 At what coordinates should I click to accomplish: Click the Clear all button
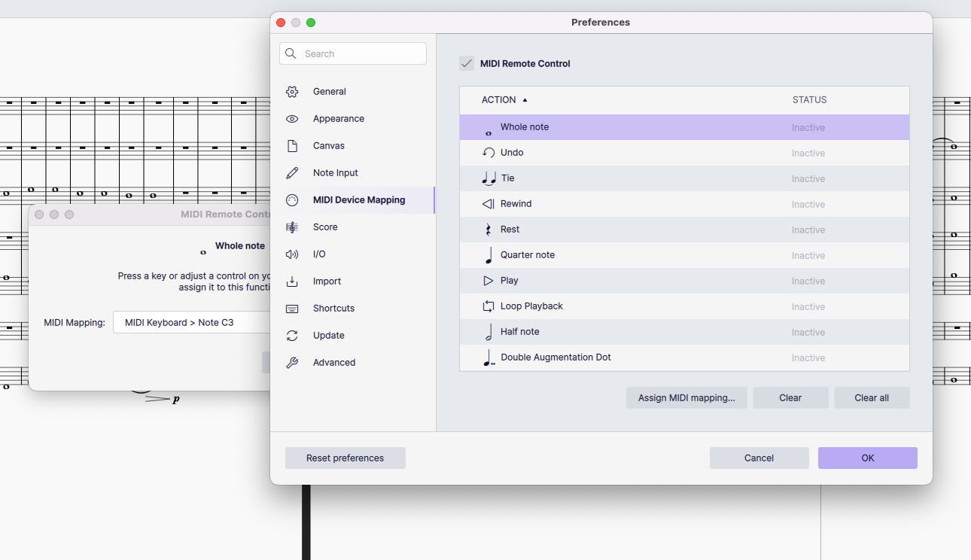872,397
